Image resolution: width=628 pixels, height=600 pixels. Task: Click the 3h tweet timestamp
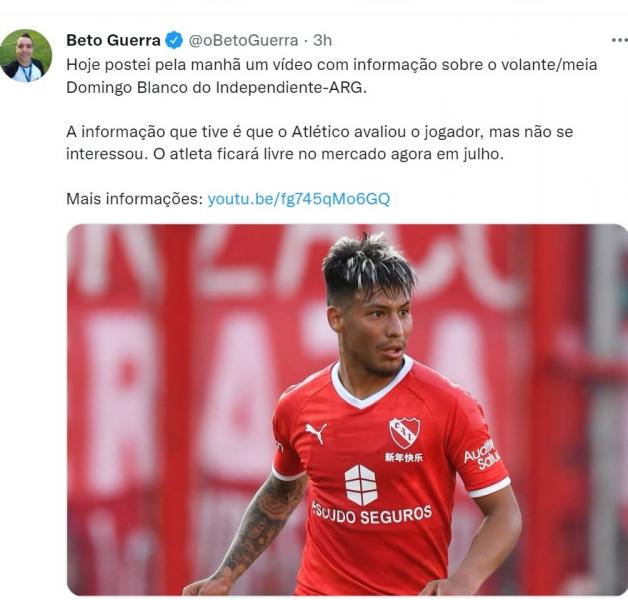coord(322,40)
